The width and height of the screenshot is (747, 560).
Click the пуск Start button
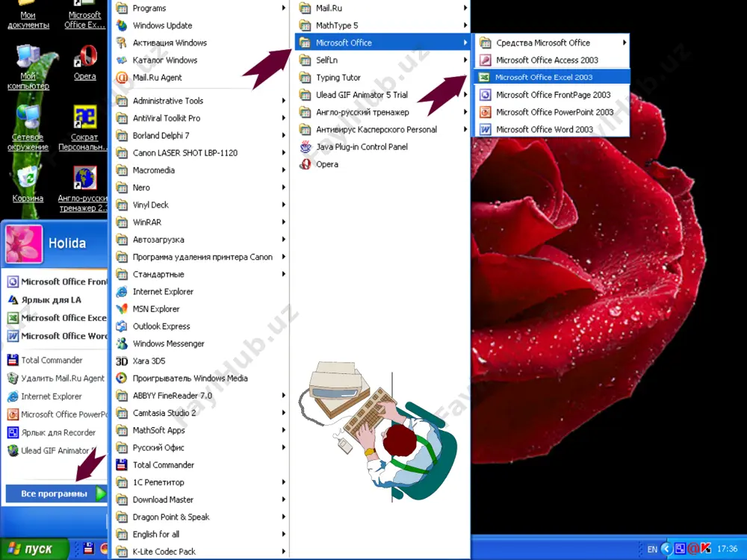coord(34,549)
